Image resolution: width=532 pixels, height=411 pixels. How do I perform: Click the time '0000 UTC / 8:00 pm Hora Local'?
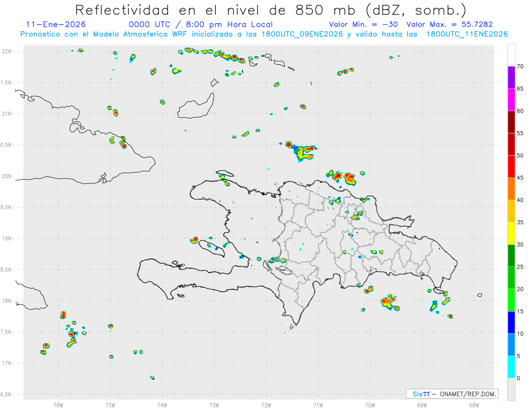pos(200,24)
